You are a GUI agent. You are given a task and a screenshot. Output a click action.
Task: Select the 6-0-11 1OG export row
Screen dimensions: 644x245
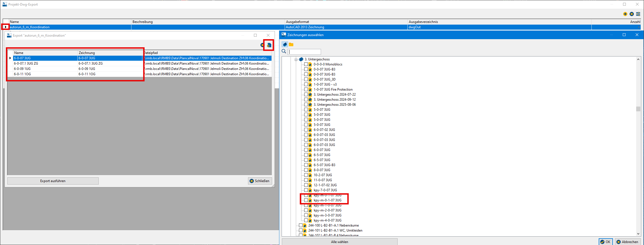[x=140, y=74]
